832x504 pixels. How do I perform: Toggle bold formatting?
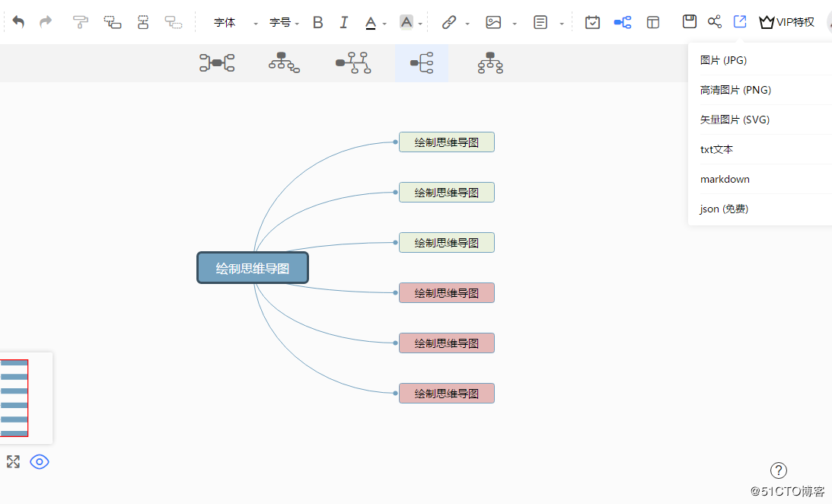pos(318,22)
